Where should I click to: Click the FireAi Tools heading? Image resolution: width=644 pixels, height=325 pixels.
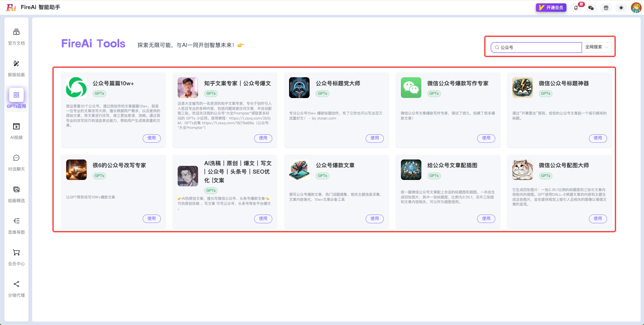(x=93, y=44)
